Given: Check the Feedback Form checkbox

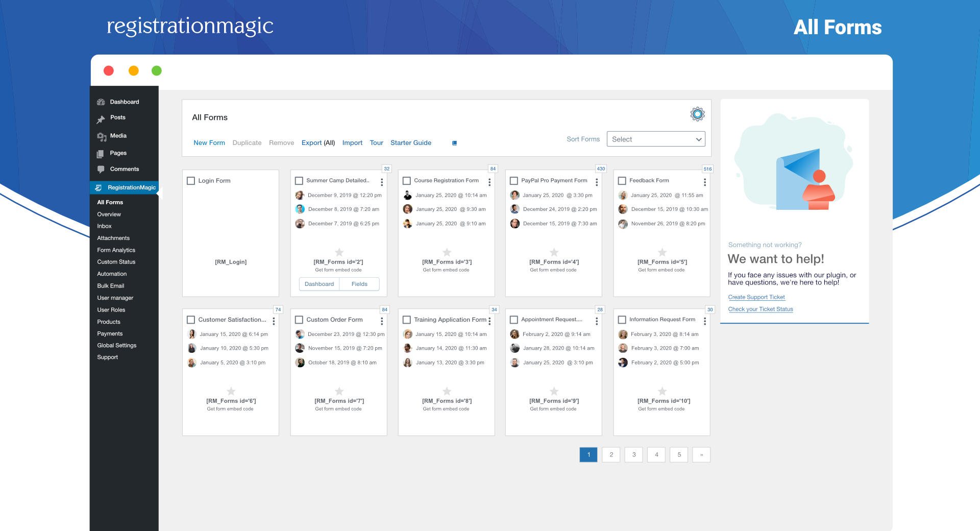Looking at the screenshot, I should [622, 181].
